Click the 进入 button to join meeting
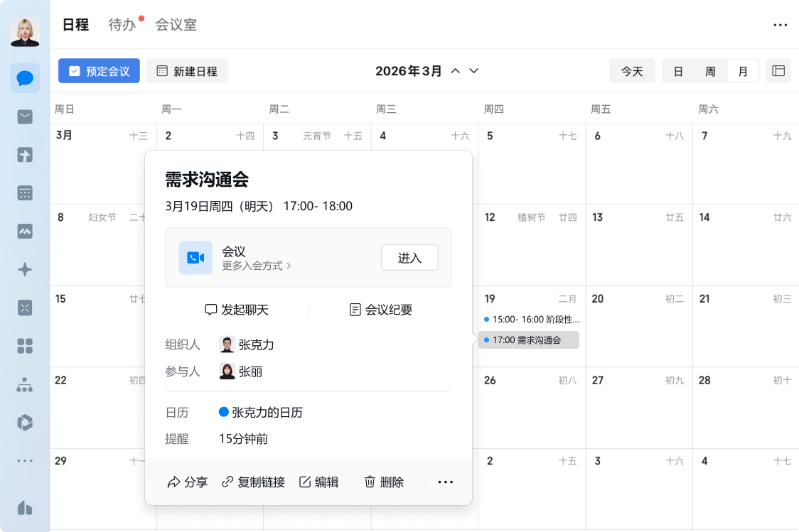Screen dimensions: 799x532 click(409, 258)
